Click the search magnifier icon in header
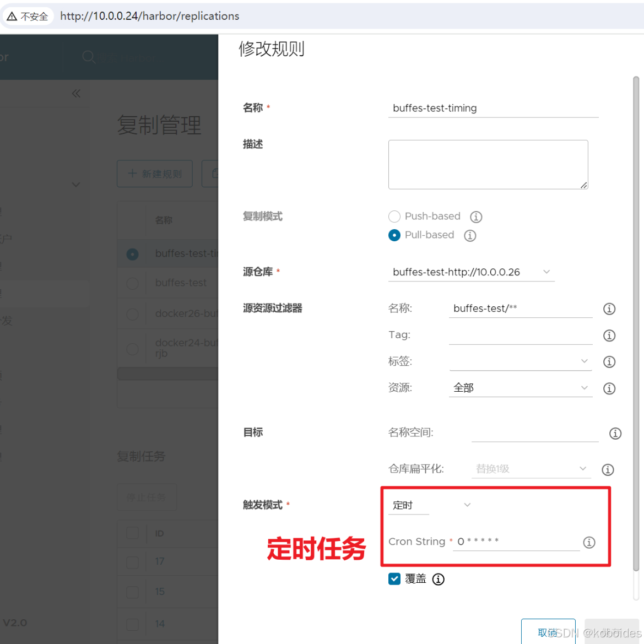Image resolution: width=644 pixels, height=644 pixels. (x=88, y=57)
